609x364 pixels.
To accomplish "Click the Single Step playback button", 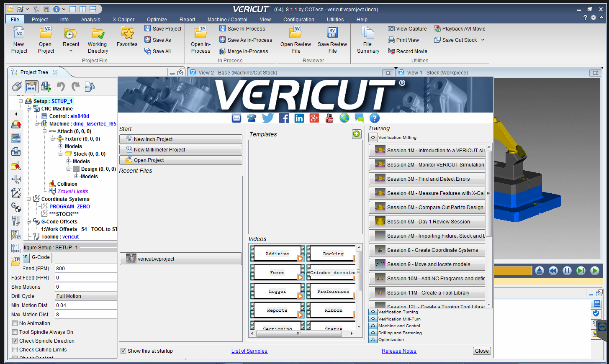I will tap(581, 271).
